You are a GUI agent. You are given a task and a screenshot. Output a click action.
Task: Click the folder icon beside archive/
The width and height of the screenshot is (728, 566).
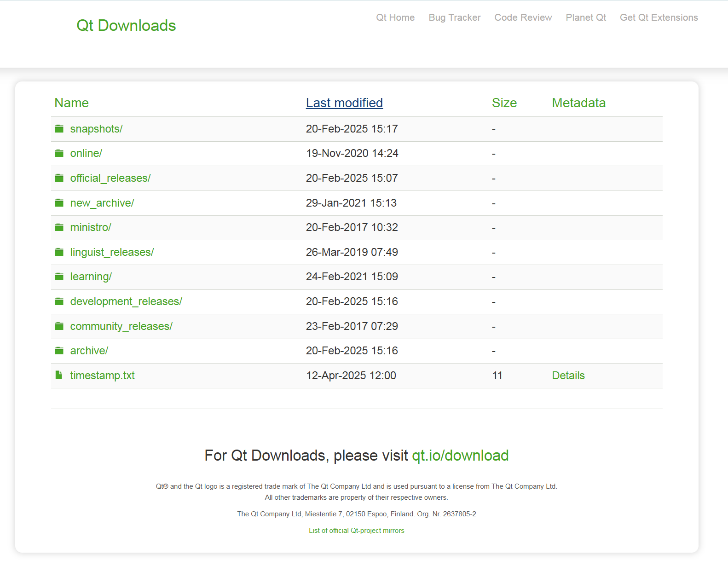(59, 351)
